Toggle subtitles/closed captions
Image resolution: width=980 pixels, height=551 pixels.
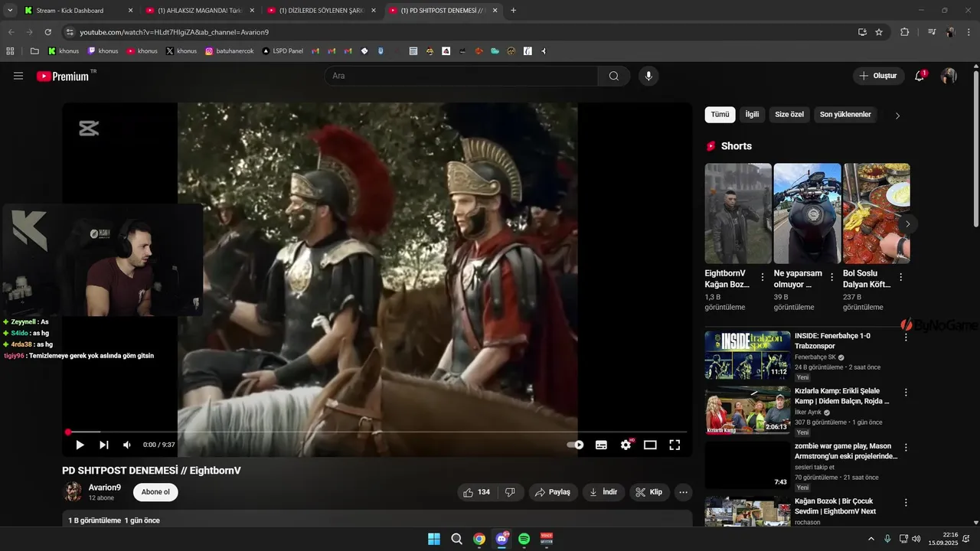click(601, 445)
